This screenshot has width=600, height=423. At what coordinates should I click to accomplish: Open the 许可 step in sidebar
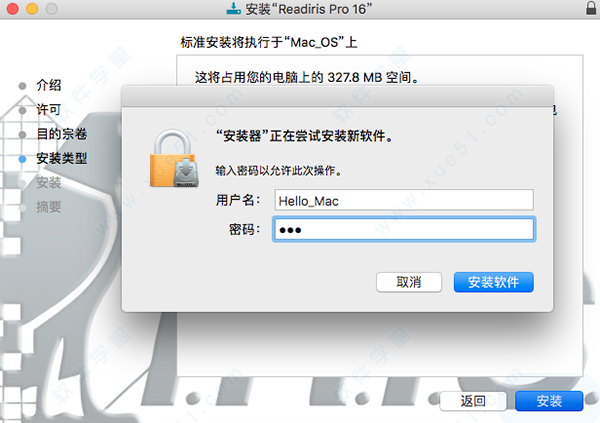(x=49, y=109)
